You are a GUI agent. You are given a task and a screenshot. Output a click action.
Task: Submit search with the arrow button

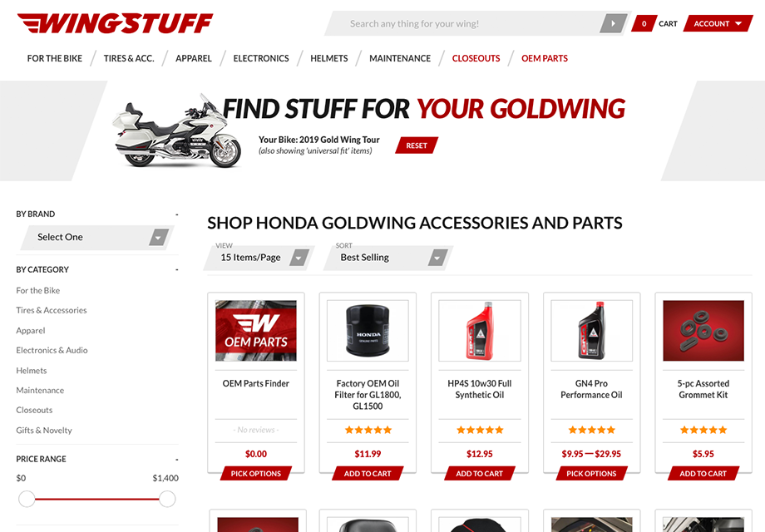[614, 23]
